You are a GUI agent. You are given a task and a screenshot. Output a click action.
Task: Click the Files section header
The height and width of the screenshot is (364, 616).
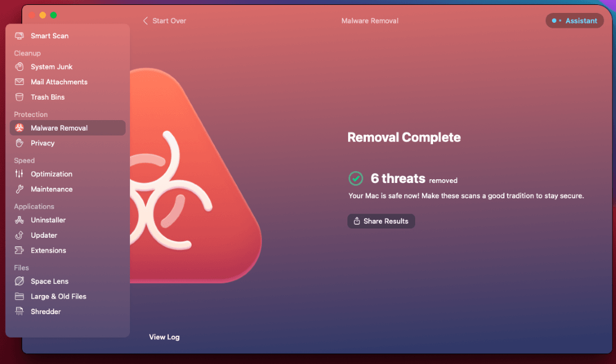[x=21, y=267]
